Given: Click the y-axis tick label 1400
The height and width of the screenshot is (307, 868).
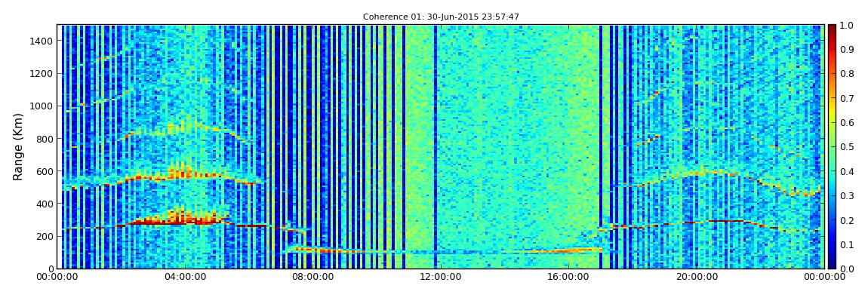Looking at the screenshot, I should (x=43, y=41).
